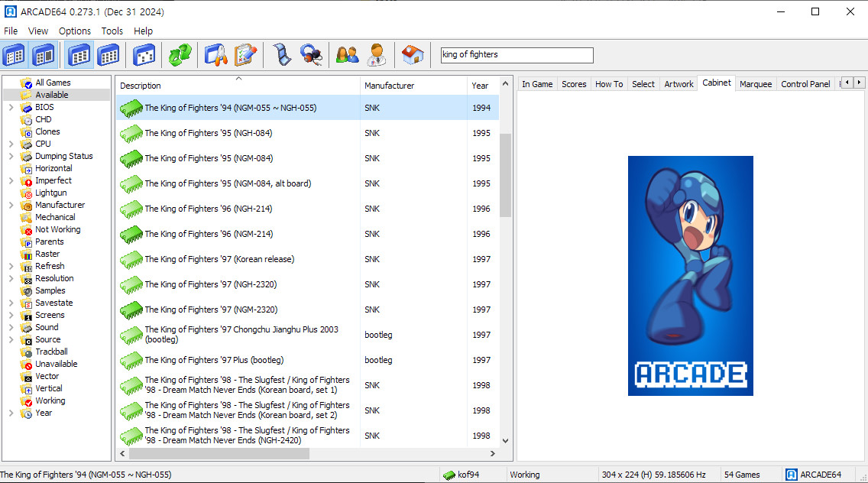This screenshot has height=483, width=868.
Task: Switch to the Control Panel tab
Action: click(x=805, y=84)
